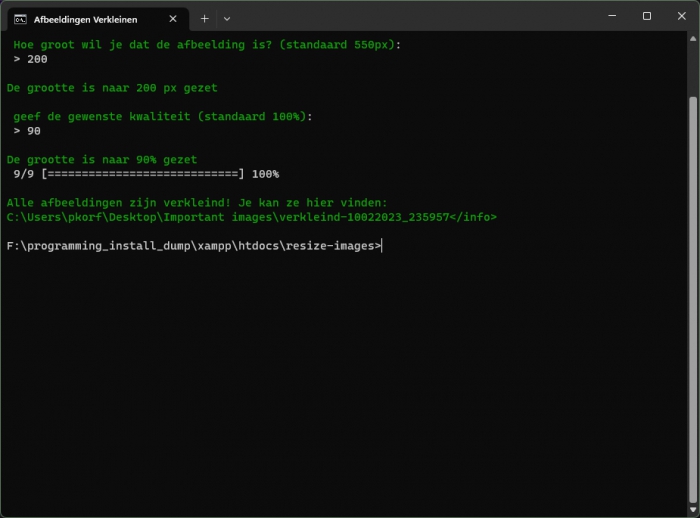700x518 pixels.
Task: Click the 'geef de gewenste kwaliteit' prompt
Action: tap(162, 117)
